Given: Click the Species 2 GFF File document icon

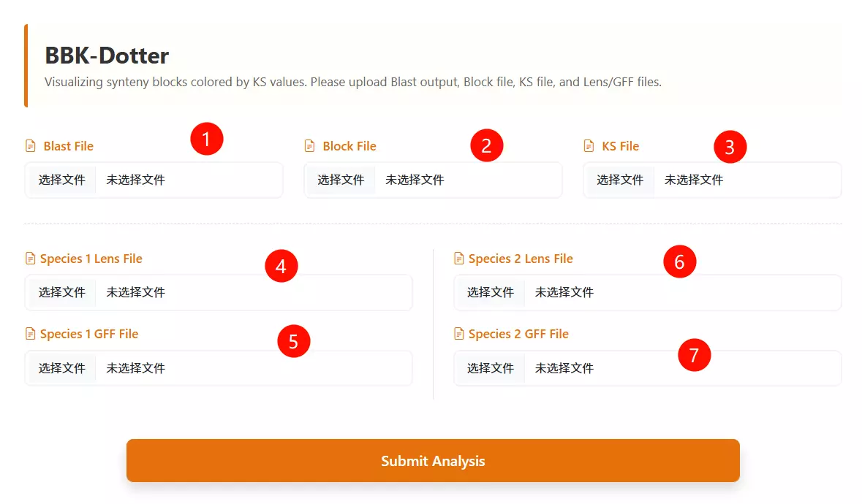Looking at the screenshot, I should click(459, 334).
